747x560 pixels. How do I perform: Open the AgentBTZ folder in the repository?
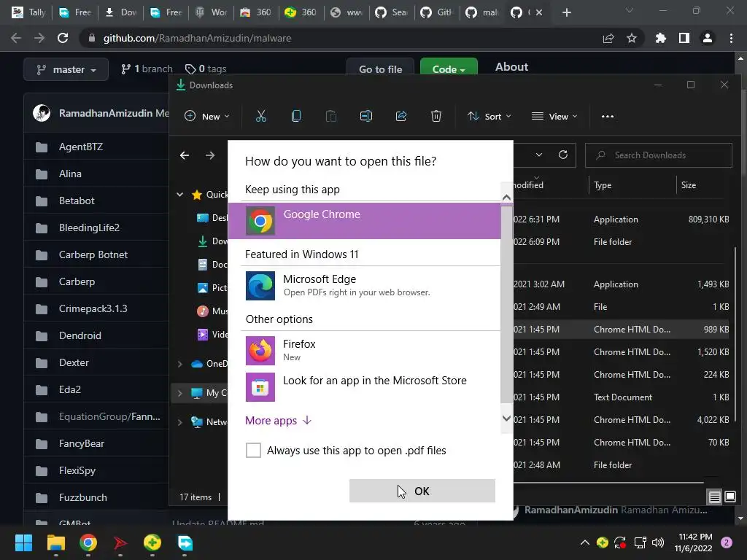click(80, 147)
